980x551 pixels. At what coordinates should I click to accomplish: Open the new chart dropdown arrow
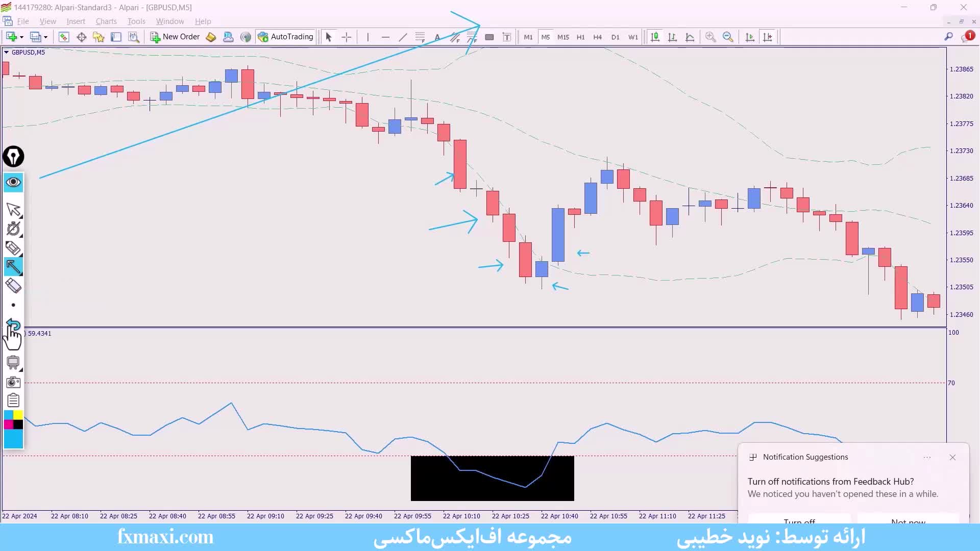[21, 37]
